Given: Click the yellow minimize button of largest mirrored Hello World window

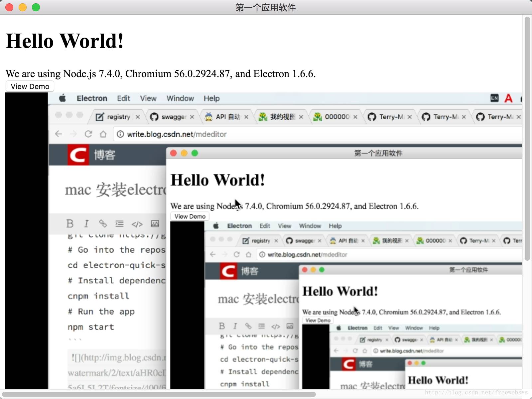Looking at the screenshot, I should coord(184,153).
